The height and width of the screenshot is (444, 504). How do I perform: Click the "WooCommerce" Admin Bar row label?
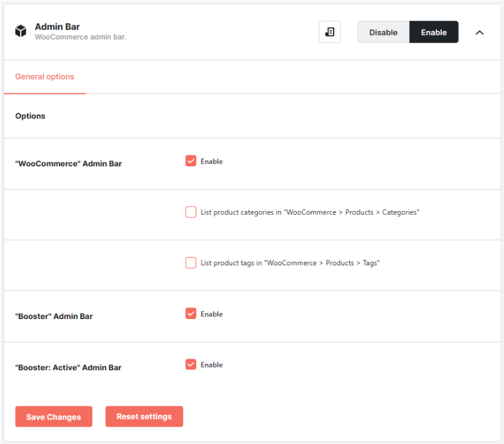click(x=69, y=164)
